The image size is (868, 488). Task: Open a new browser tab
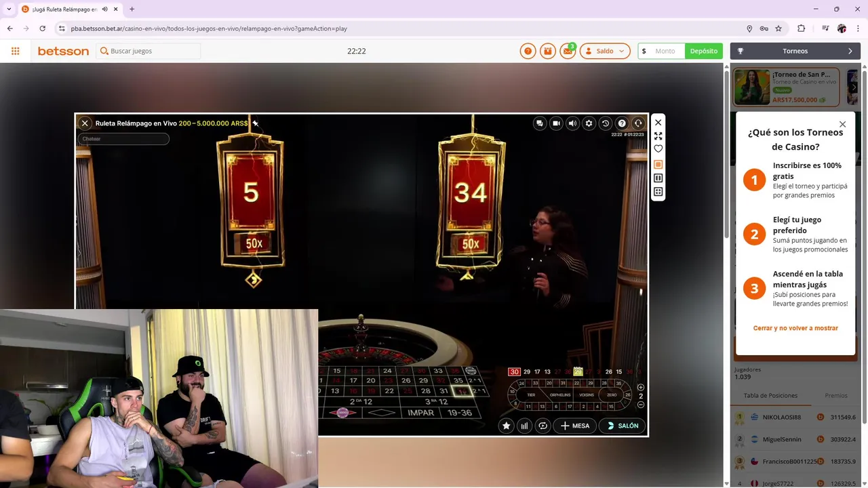pyautogui.click(x=132, y=9)
